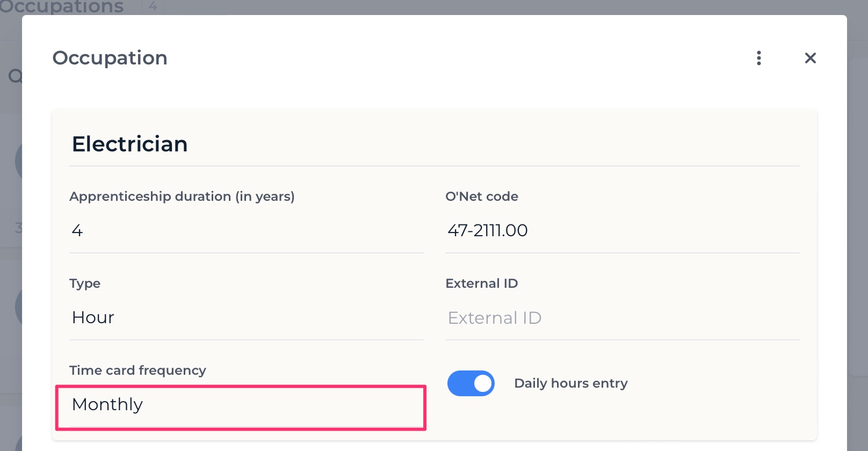Click the O'Net code field 47-2111.00

pos(623,231)
